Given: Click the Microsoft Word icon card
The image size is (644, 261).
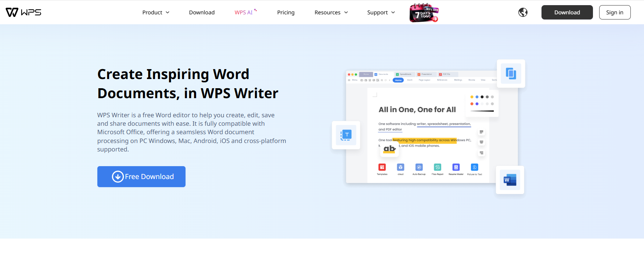Looking at the screenshot, I should [x=510, y=180].
